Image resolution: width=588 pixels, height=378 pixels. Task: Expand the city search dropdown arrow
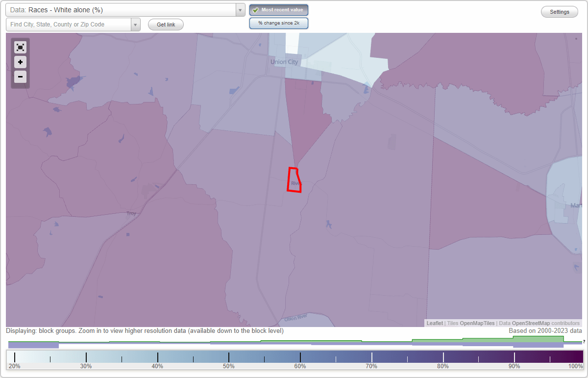coord(136,24)
